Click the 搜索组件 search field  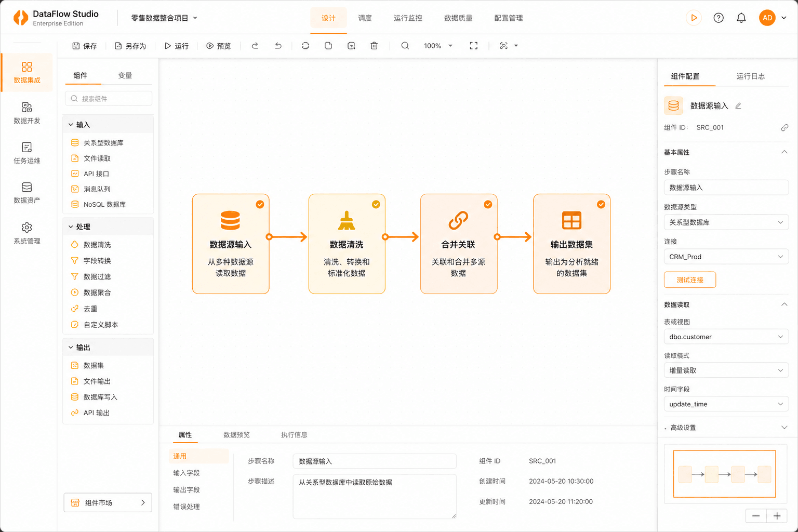point(109,98)
